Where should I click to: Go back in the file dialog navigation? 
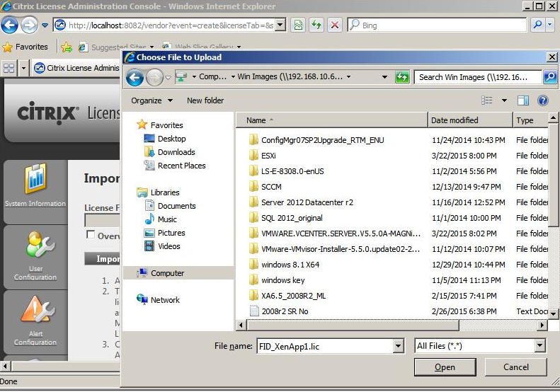click(x=135, y=77)
